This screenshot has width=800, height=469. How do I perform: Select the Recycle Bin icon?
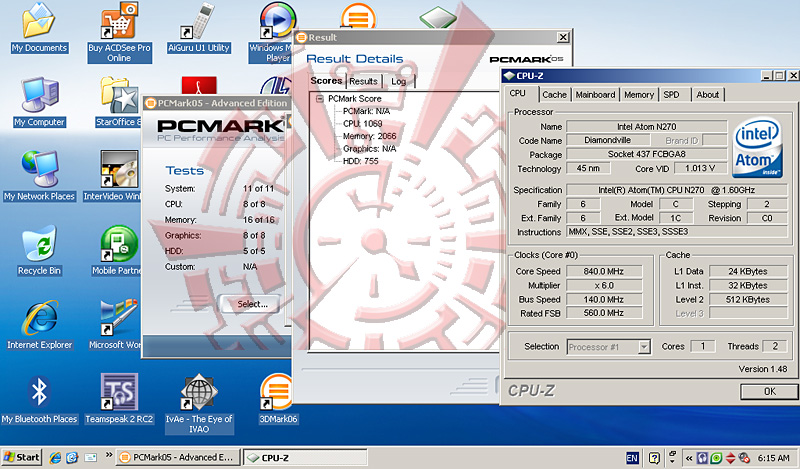39,251
